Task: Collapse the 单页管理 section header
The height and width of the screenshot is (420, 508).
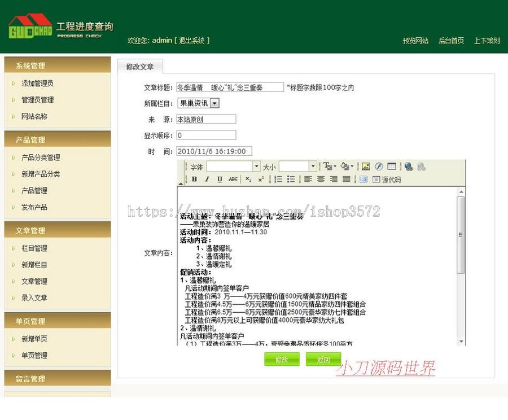Action: pos(58,321)
